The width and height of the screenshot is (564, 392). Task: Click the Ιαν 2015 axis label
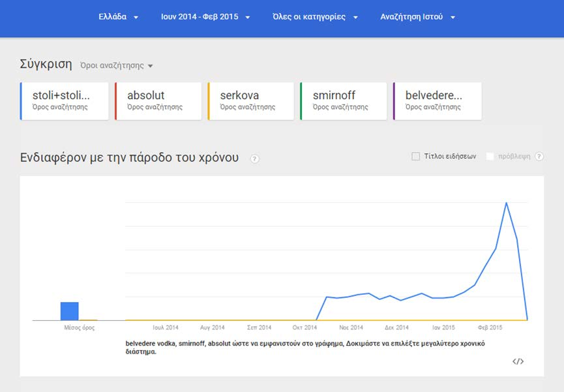tap(443, 327)
